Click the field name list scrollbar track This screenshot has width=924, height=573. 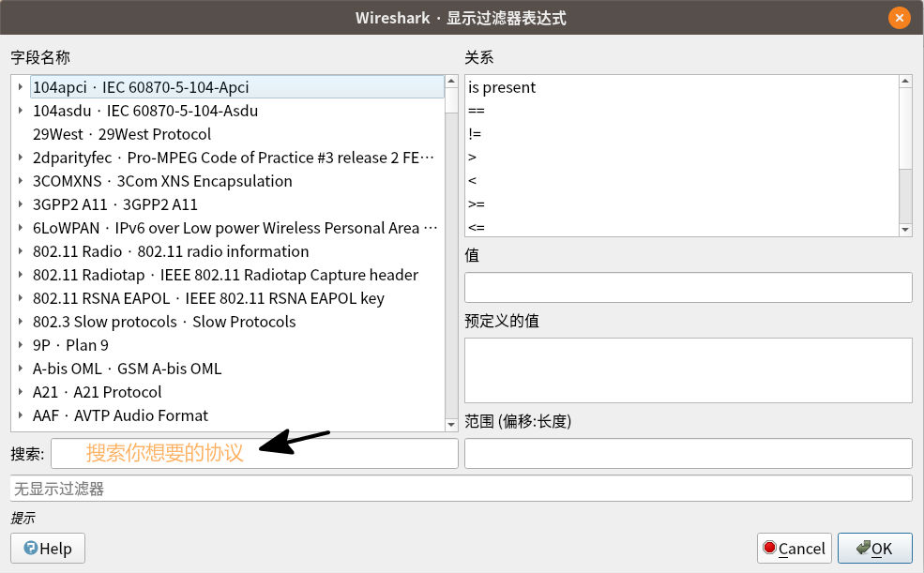(451, 265)
